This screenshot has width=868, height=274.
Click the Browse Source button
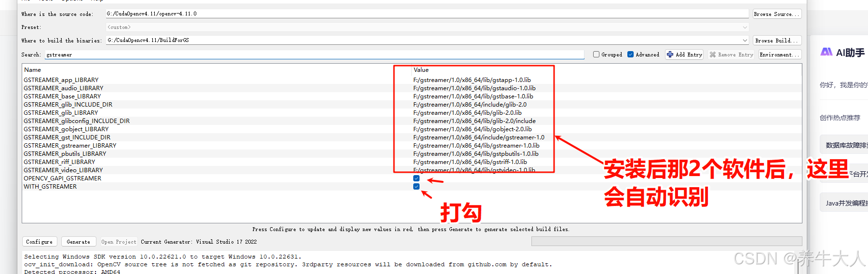coord(777,14)
